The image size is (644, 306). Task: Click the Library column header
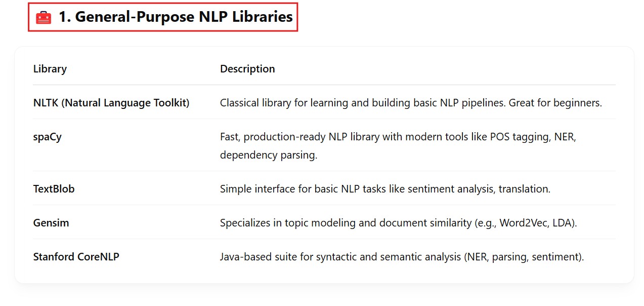[x=50, y=69]
